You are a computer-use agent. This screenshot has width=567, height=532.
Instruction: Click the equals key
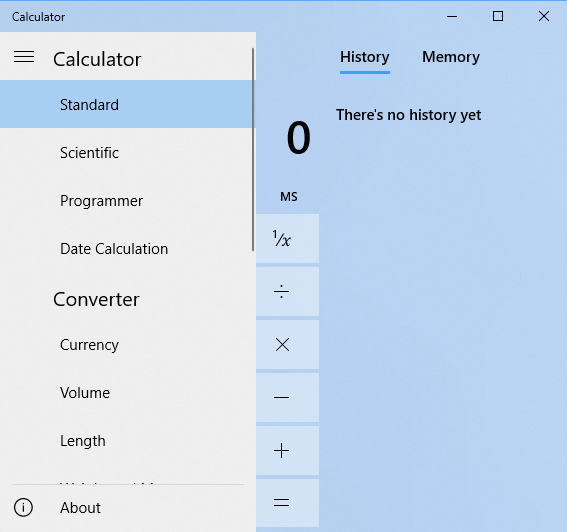pyautogui.click(x=287, y=503)
